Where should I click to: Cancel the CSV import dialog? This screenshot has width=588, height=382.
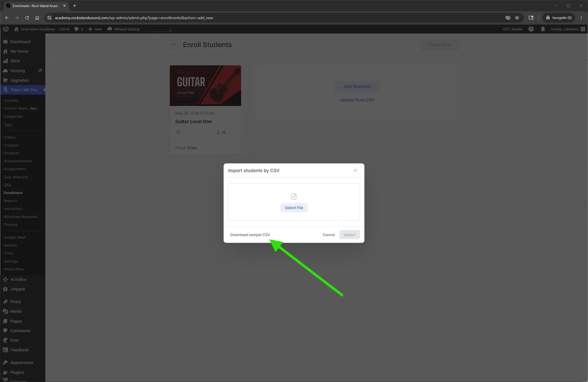coord(329,235)
